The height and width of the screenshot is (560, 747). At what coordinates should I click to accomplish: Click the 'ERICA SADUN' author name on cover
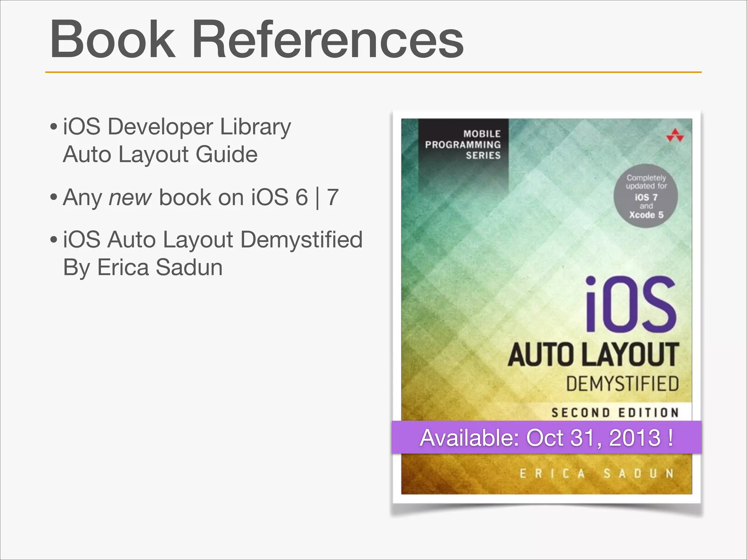coord(596,474)
